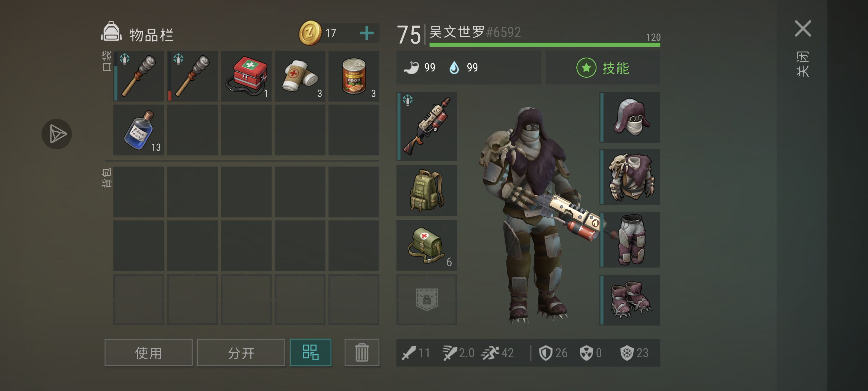Viewport: 868px width, 391px height.
Task: Click the 使用 (Use) button
Action: (149, 352)
